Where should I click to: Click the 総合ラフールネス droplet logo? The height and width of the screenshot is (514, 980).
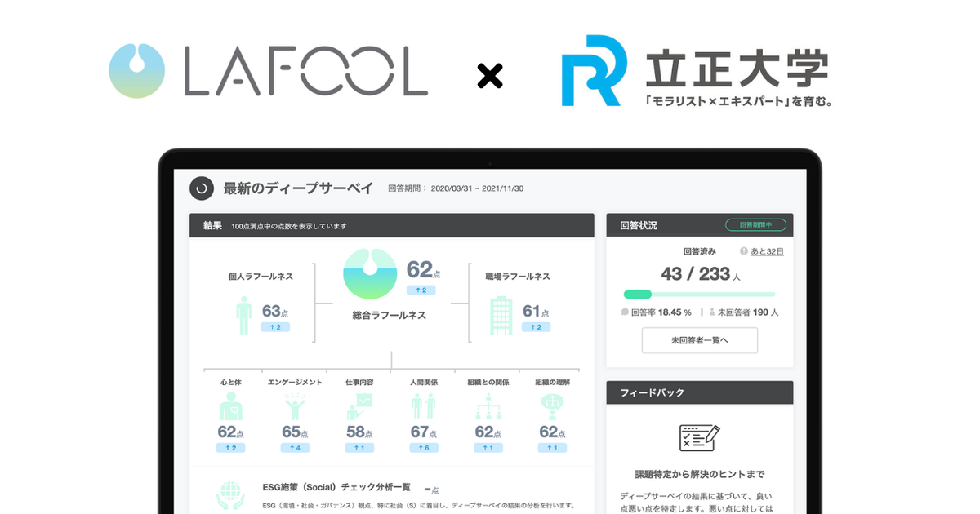tap(370, 275)
